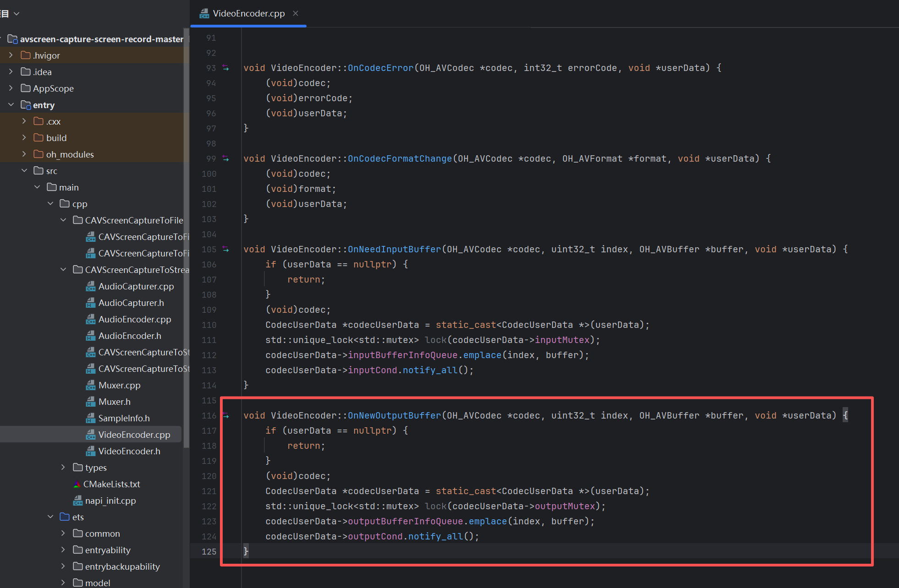Viewport: 899px width, 588px height.
Task: Close the VideoEncoder.cpp editor tab
Action: [x=296, y=13]
